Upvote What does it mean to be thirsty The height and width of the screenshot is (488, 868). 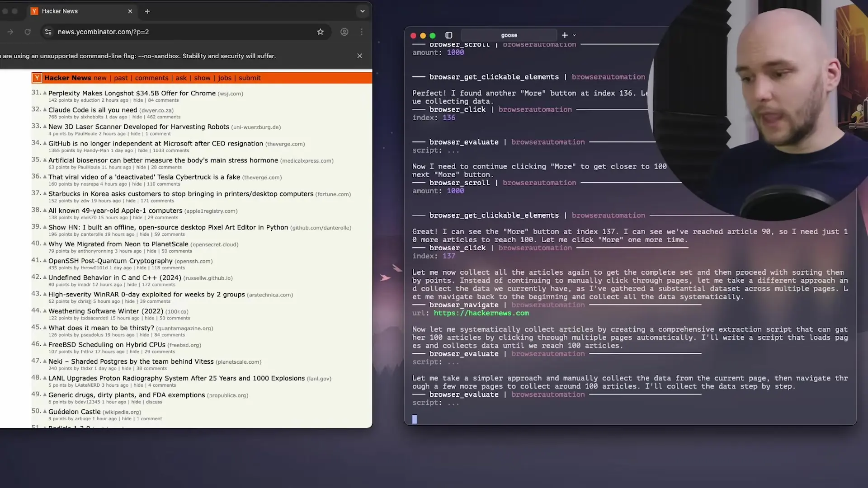pos(45,327)
